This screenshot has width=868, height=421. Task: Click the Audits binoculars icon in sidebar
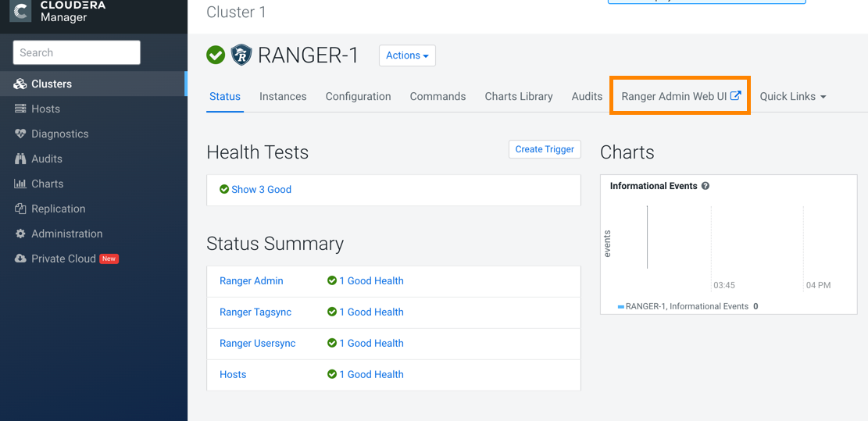(20, 159)
